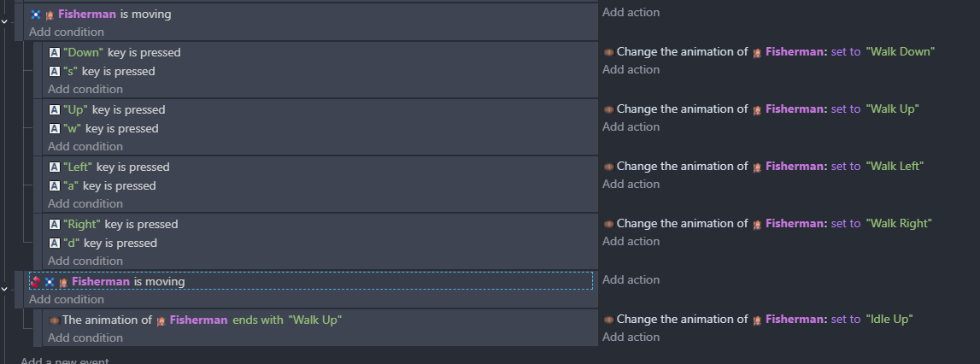This screenshot has width=980, height=364.
Task: Click keyboard icon beside "d" key condition
Action: (x=55, y=244)
